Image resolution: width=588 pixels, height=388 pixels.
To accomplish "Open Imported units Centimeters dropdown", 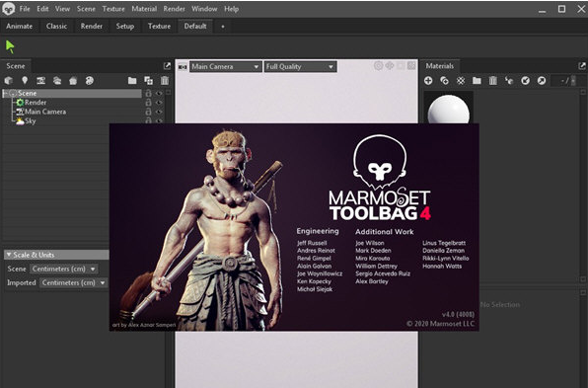I will pyautogui.click(x=73, y=283).
